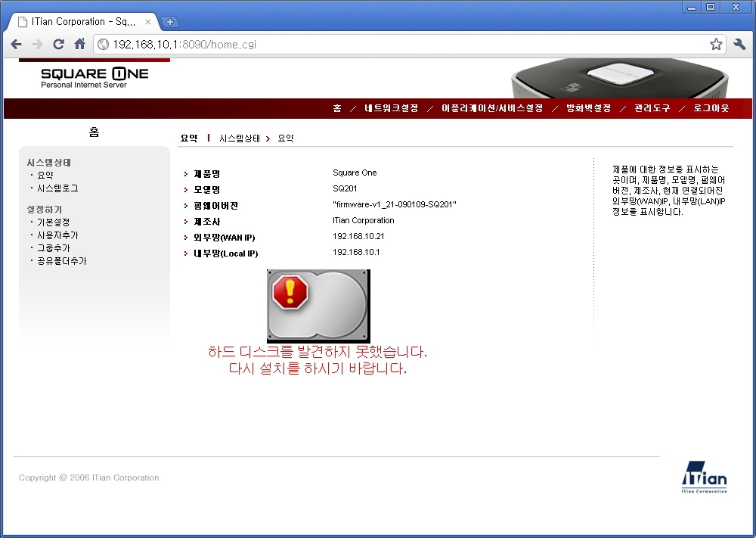The width and height of the screenshot is (756, 538).
Task: Open 기본설정 in the sidebar
Action: [x=53, y=222]
